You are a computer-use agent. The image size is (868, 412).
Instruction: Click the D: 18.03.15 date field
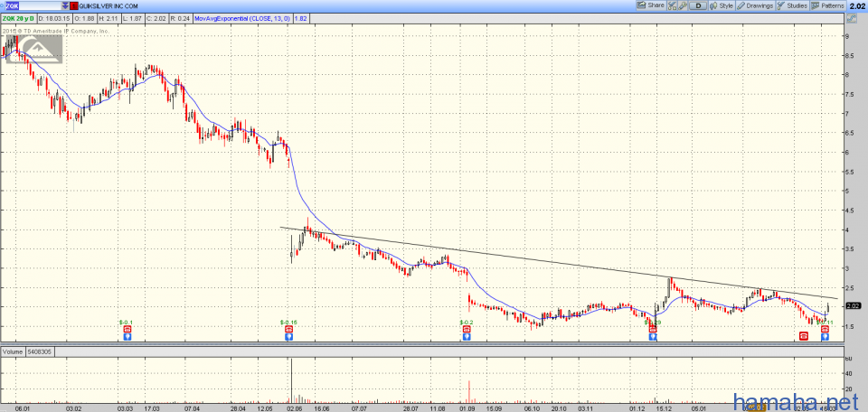pyautogui.click(x=55, y=18)
